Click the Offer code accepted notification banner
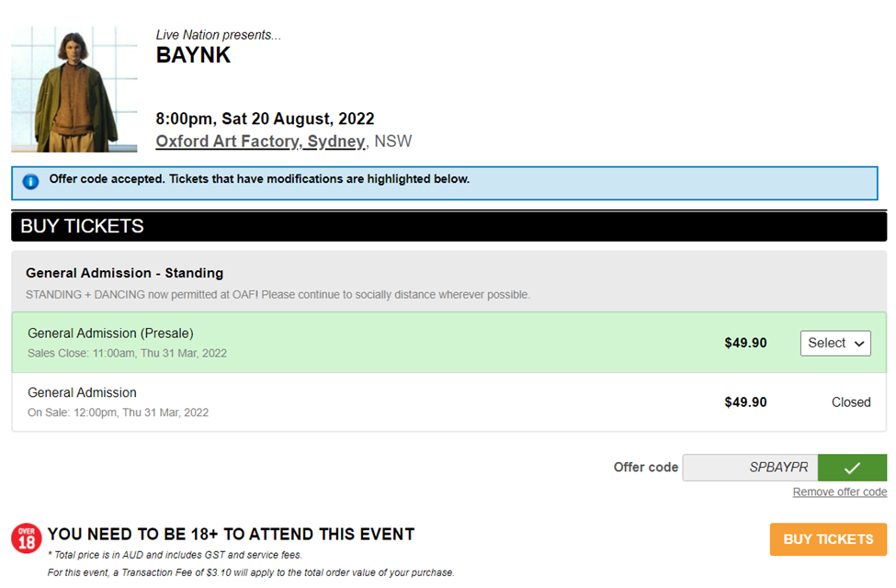This screenshot has width=896, height=588. click(x=445, y=183)
